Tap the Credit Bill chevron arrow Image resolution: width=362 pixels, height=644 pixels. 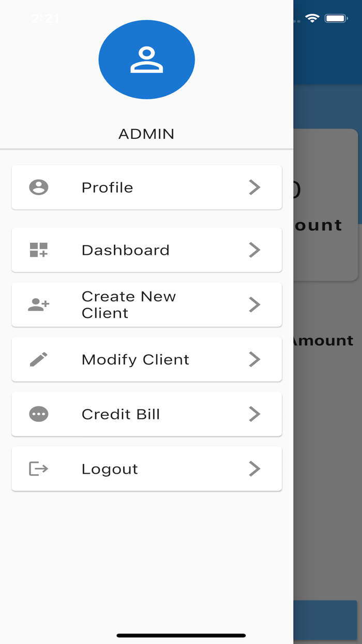(254, 414)
